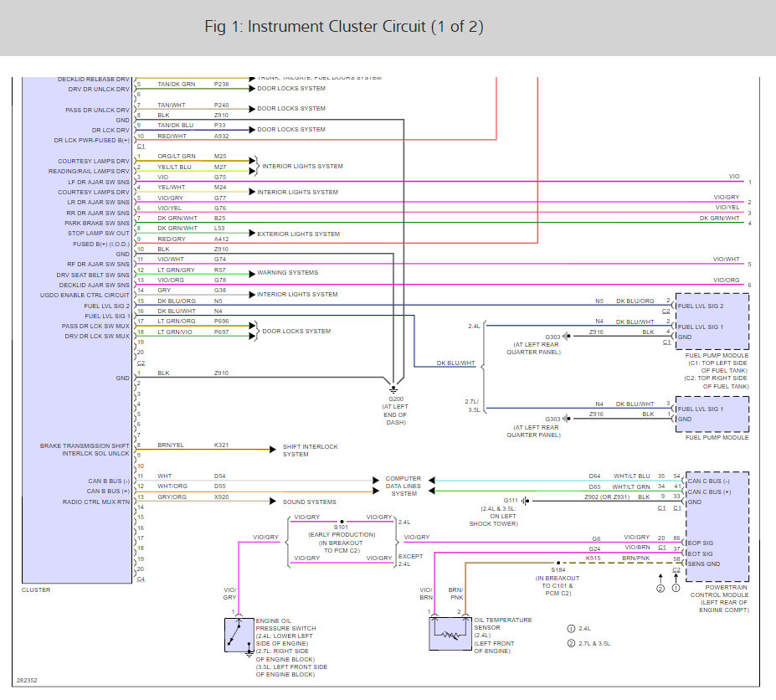Click the Powertrain Control Module box
Viewport: 776px width, 700px height.
tap(717, 527)
